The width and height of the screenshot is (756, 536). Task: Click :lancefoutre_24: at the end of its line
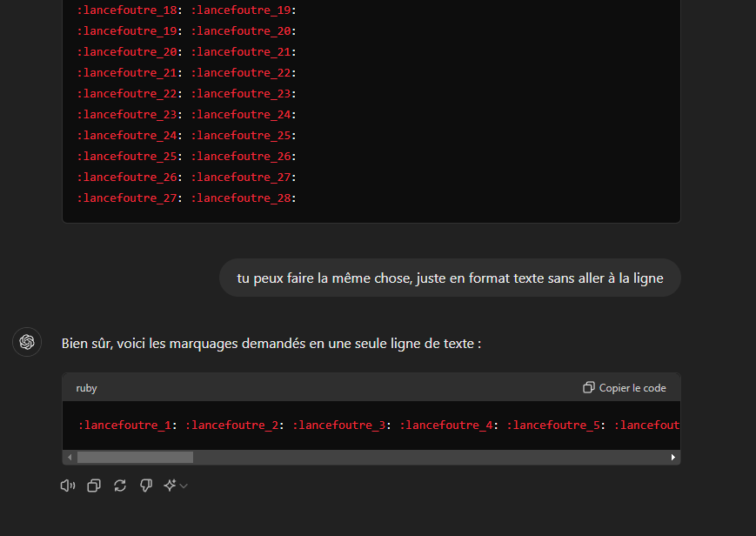pos(244,114)
